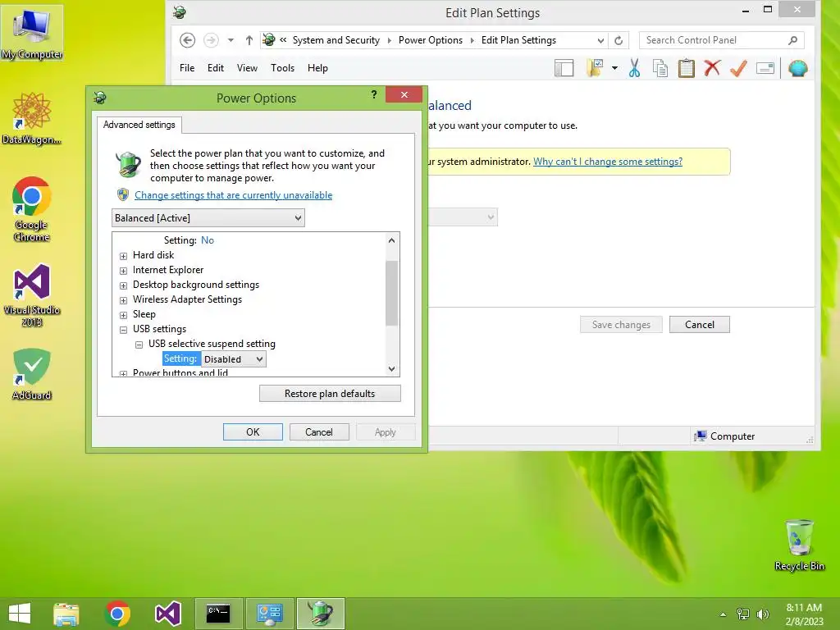Click Why can't I change some settings link
This screenshot has width=840, height=630.
[x=608, y=162]
